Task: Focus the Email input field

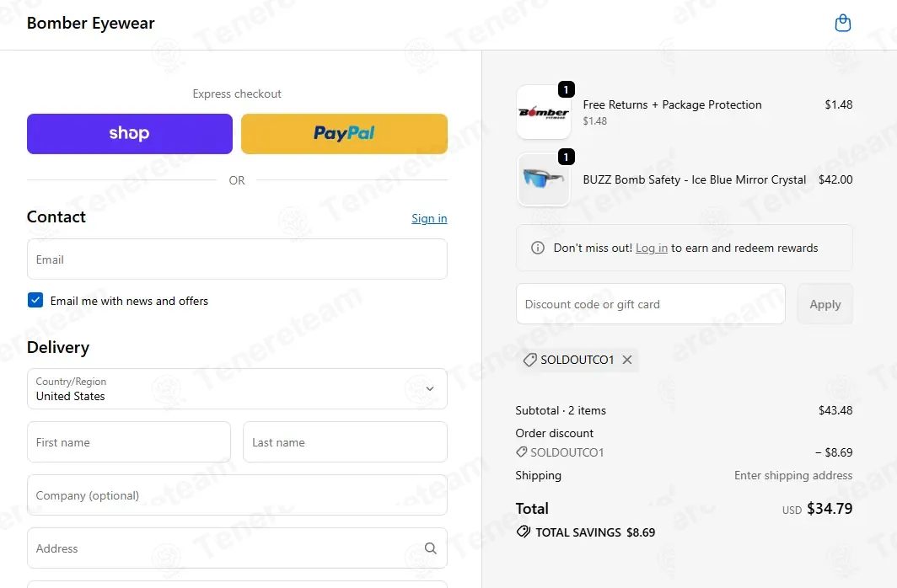Action: tap(237, 259)
